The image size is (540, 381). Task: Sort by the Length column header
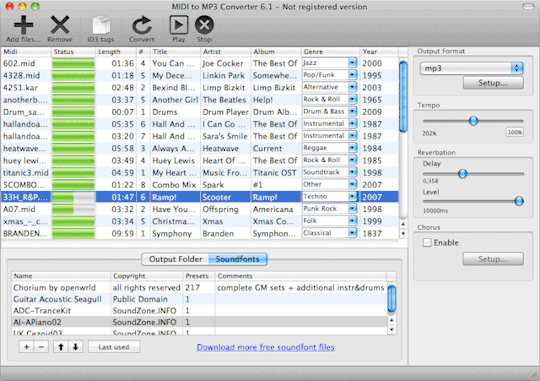click(116, 52)
